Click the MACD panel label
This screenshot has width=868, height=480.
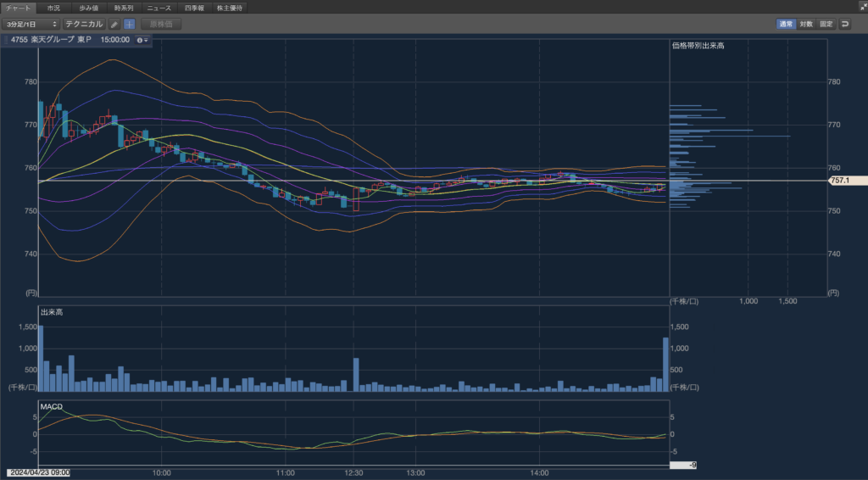point(52,406)
